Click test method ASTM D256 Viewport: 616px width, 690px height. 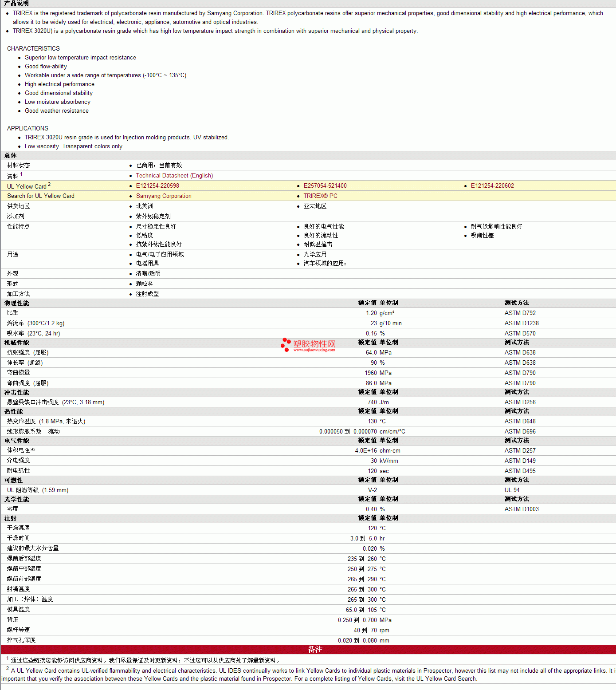coord(520,402)
